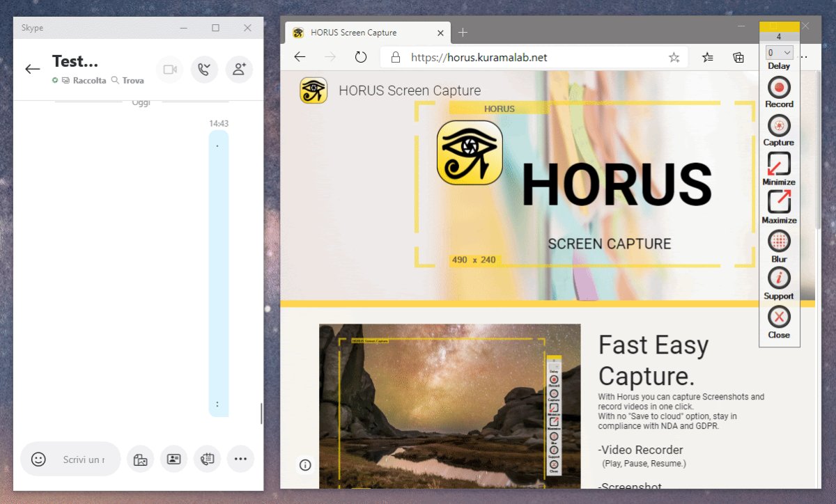This screenshot has height=504, width=836.
Task: Take a screenshot with the Horus Capture button
Action: click(779, 126)
